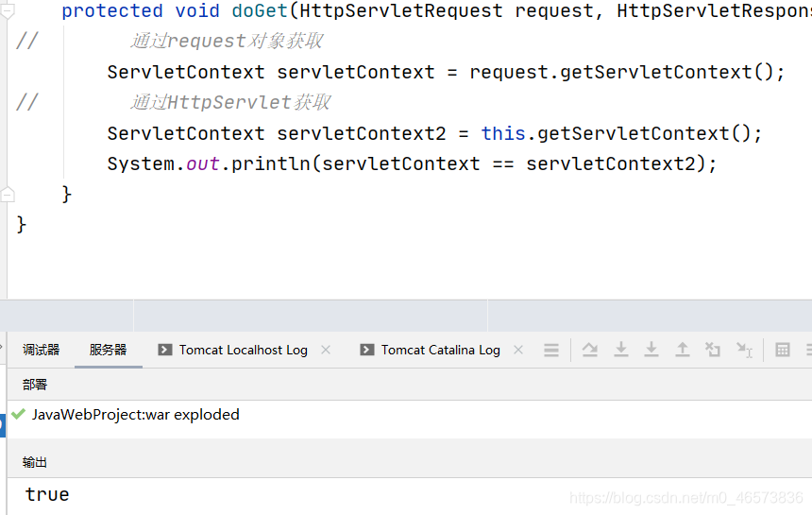This screenshot has height=515, width=812.
Task: Click the 'this' keyword in code
Action: (x=503, y=133)
